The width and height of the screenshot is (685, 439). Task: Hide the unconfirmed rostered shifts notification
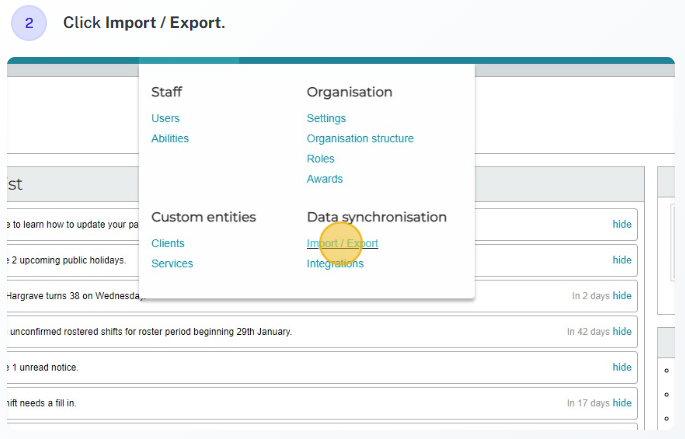click(622, 332)
